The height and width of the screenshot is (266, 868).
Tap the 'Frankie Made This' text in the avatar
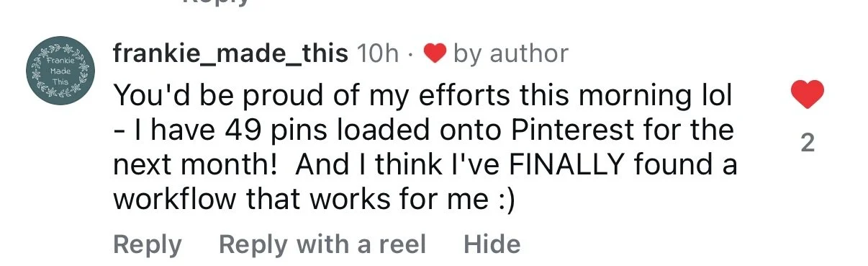click(x=59, y=71)
